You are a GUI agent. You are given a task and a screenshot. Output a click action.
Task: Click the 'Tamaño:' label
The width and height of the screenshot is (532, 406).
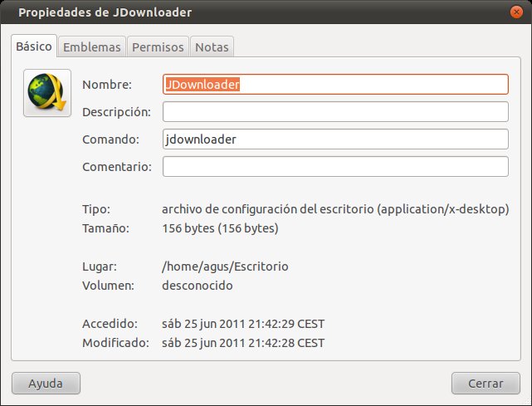[105, 228]
